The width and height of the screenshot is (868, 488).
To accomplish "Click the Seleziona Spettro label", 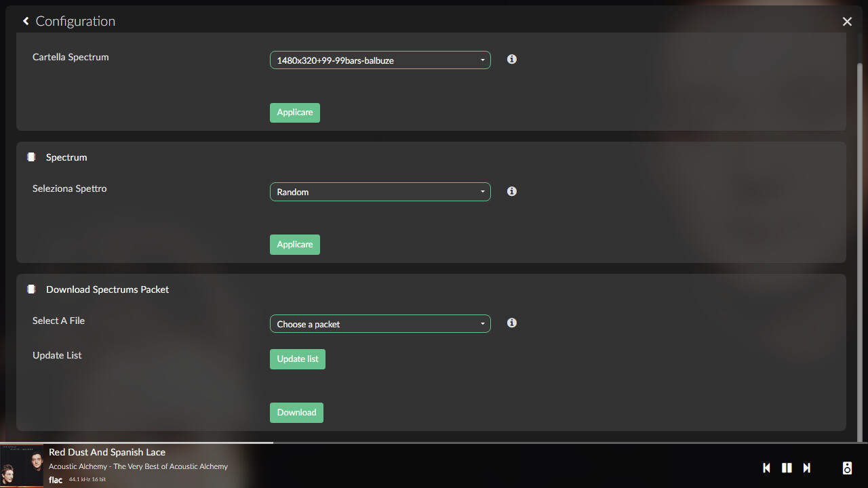I will (x=69, y=188).
